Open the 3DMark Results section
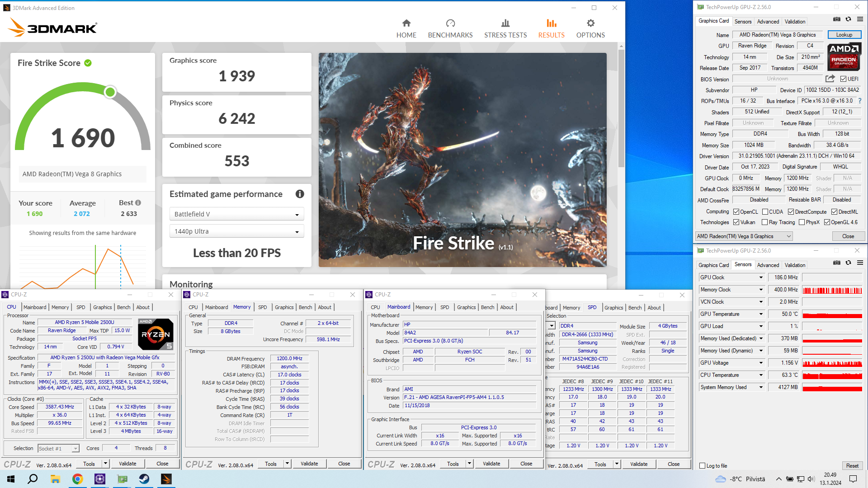This screenshot has height=488, width=868. pyautogui.click(x=551, y=28)
